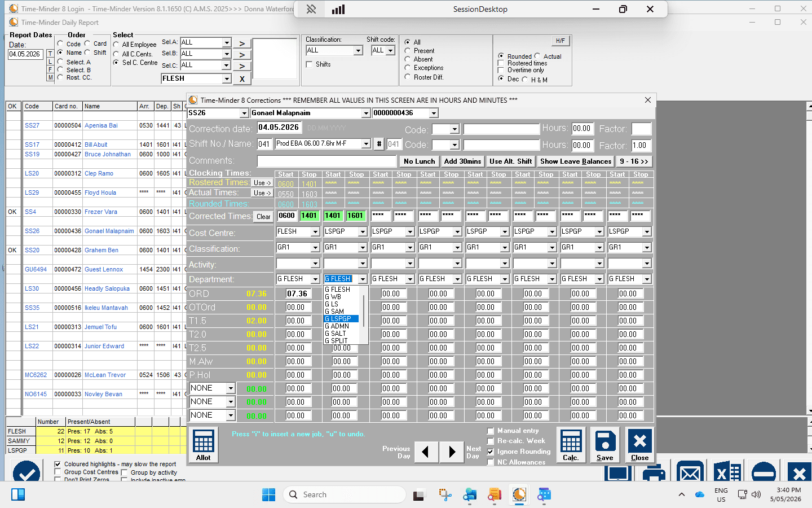
Task: Click the no-entry circle icon in Daily Report
Action: tap(764, 472)
